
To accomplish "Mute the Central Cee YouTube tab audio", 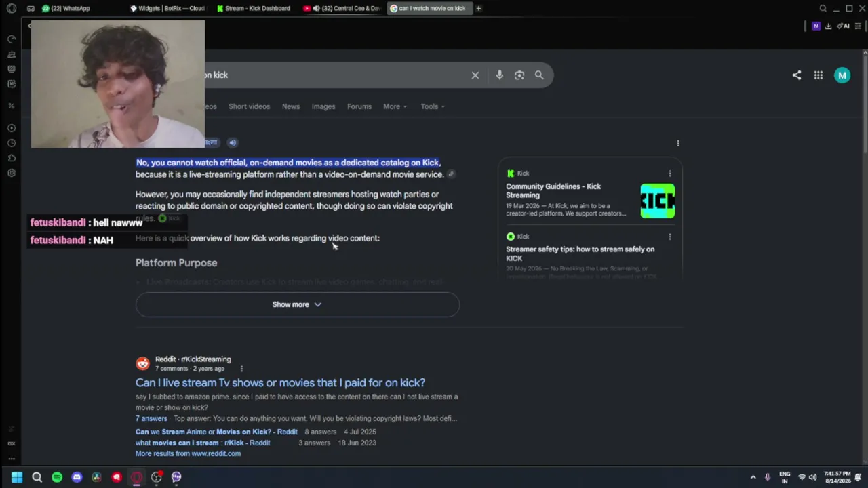I will click(316, 9).
